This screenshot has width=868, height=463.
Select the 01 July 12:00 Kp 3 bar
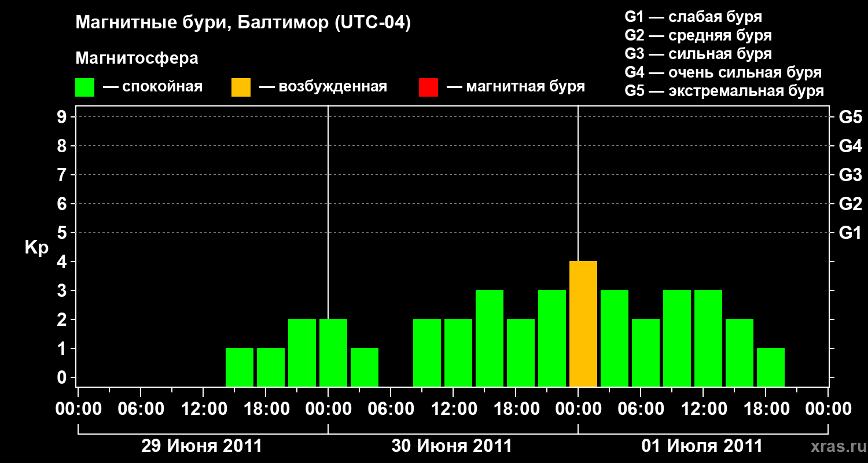tap(708, 339)
